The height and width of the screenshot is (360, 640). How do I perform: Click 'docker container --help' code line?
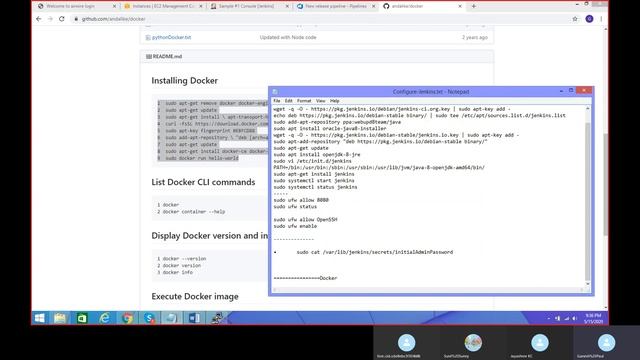[193, 211]
